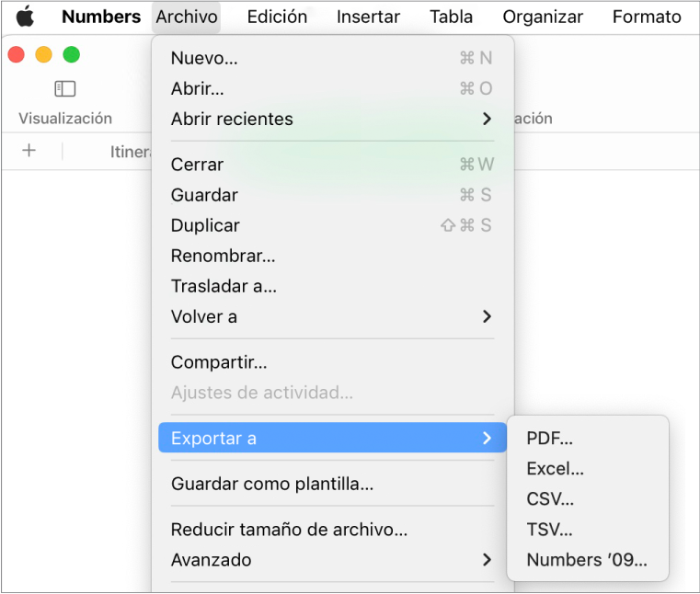Open the Tabla menu
Image resolution: width=700 pixels, height=594 pixels.
tap(451, 17)
